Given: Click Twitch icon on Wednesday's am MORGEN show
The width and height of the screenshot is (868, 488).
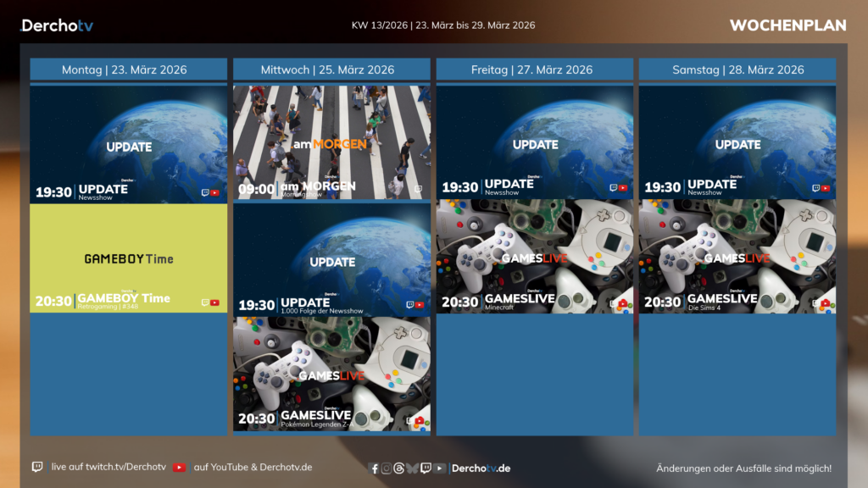Looking at the screenshot, I should 417,189.
